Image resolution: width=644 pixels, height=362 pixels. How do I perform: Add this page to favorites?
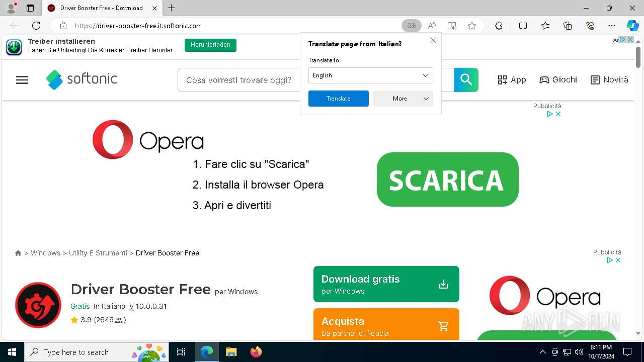click(x=472, y=26)
